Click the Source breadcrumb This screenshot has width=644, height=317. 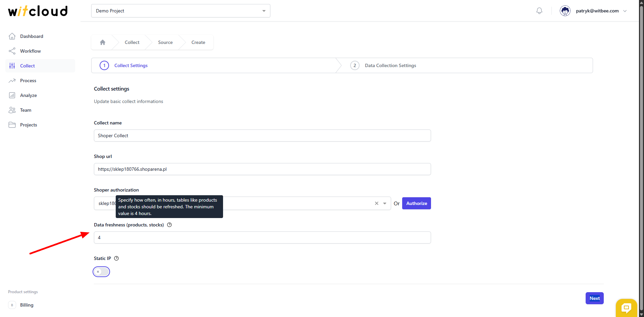pyautogui.click(x=165, y=42)
